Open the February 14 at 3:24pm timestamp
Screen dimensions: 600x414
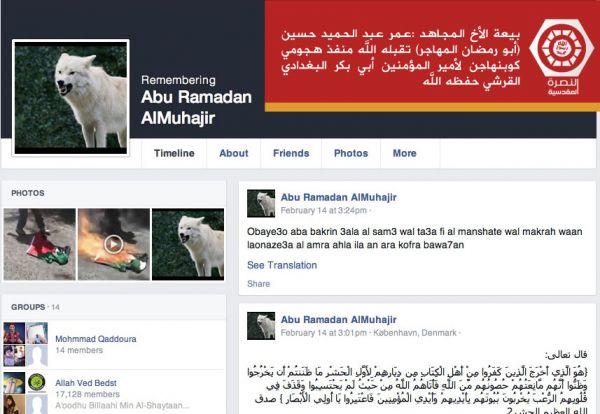(324, 210)
